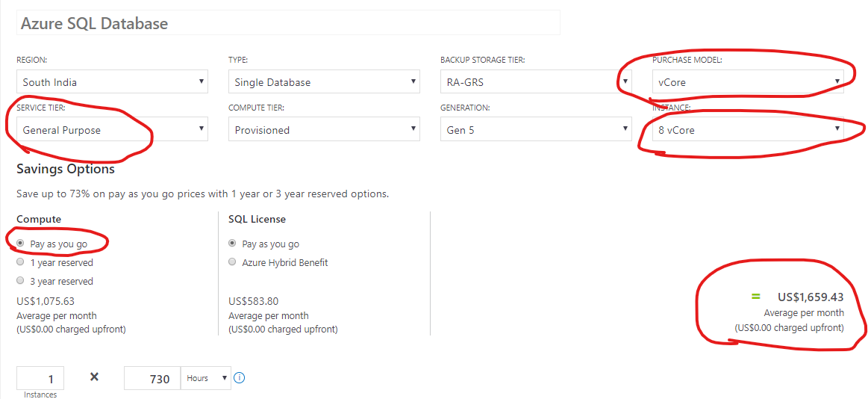Click the hours field showing 730
The image size is (868, 399).
tap(152, 378)
